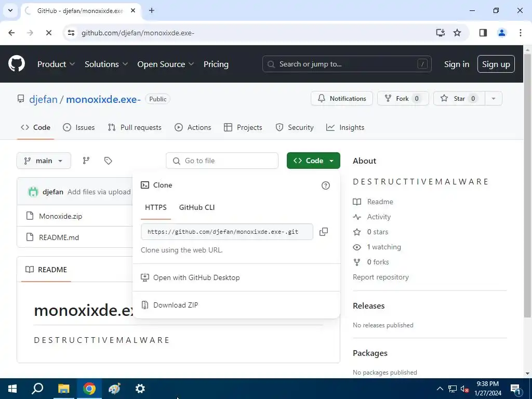This screenshot has width=532, height=399.
Task: Click the Search or jump to field
Action: pyautogui.click(x=347, y=64)
